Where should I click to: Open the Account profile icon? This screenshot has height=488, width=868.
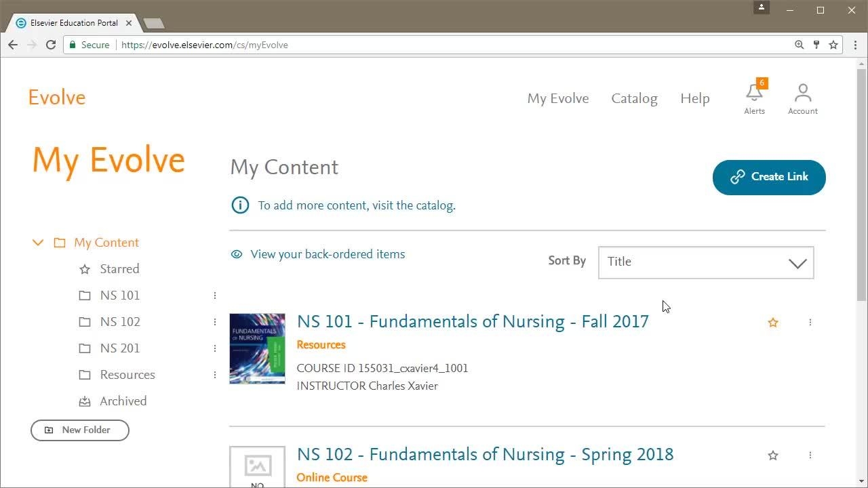point(802,93)
